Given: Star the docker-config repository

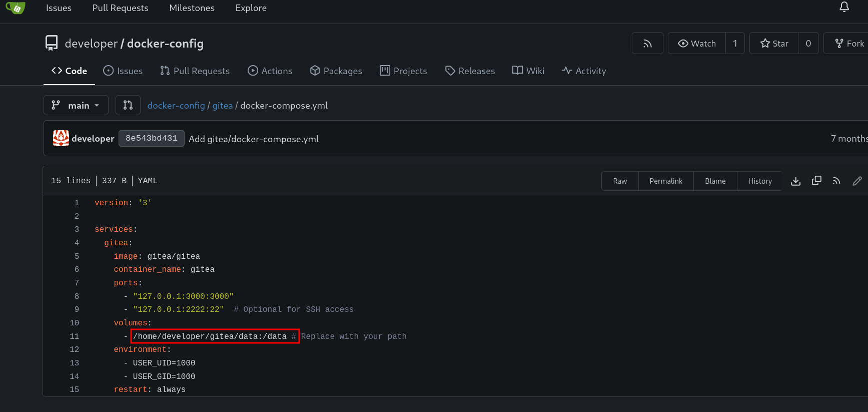Looking at the screenshot, I should click(774, 44).
